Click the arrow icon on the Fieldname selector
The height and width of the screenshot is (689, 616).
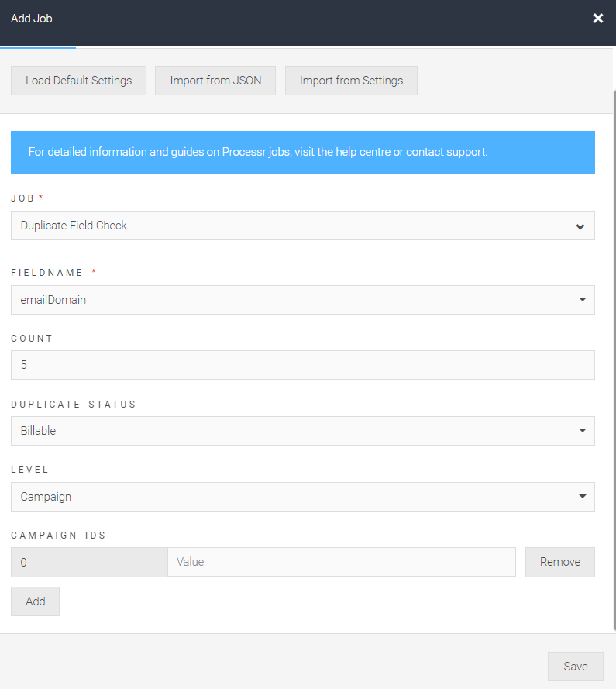(x=583, y=300)
